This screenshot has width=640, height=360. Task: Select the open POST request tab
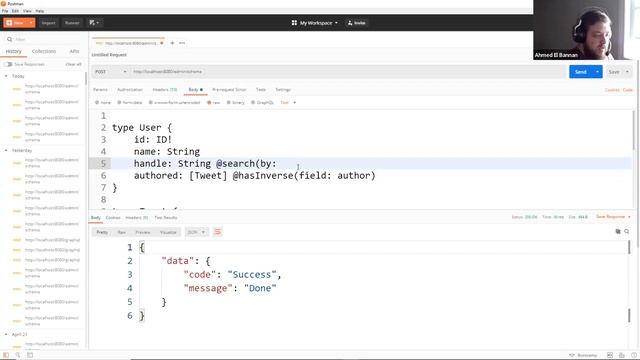[x=128, y=43]
